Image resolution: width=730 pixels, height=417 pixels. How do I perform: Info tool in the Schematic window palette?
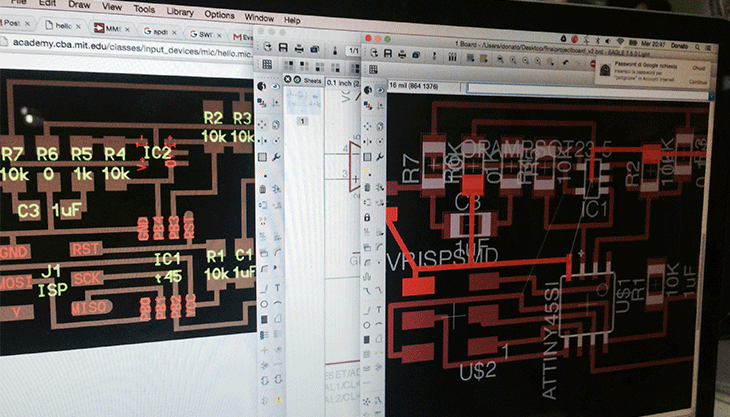(x=262, y=86)
